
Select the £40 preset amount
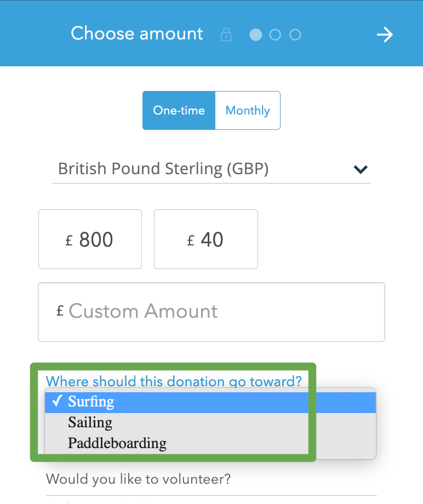tap(205, 239)
